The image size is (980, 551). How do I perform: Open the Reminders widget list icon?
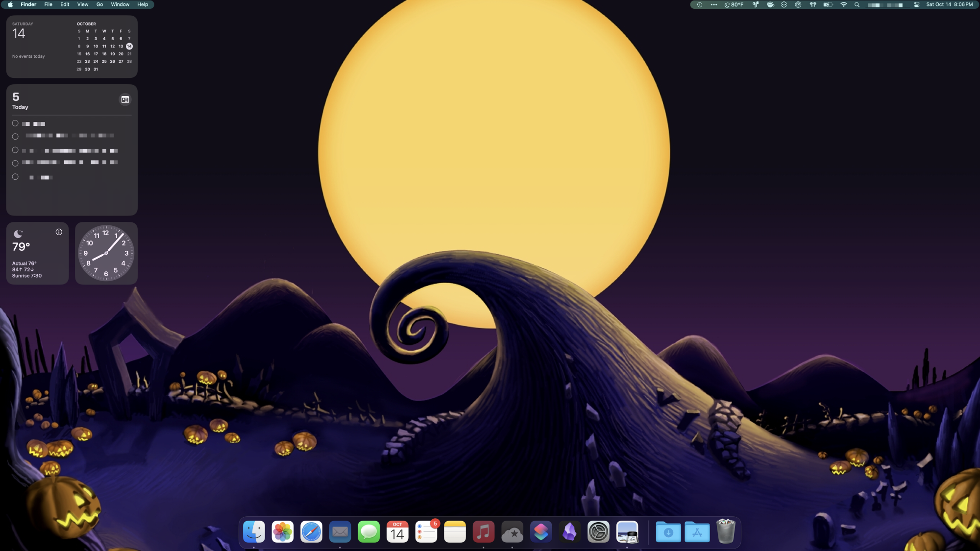(125, 100)
